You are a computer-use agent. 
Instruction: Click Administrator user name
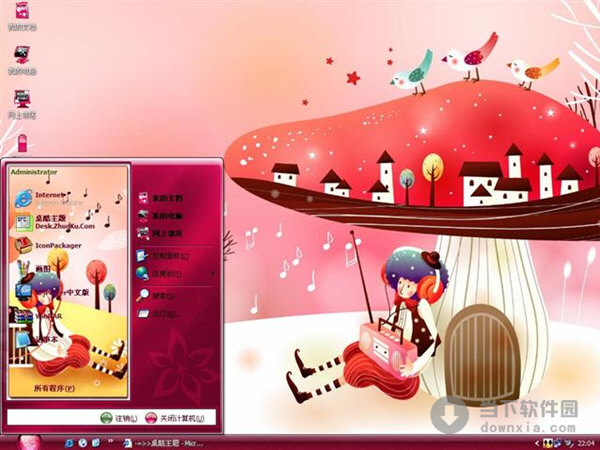pyautogui.click(x=34, y=172)
